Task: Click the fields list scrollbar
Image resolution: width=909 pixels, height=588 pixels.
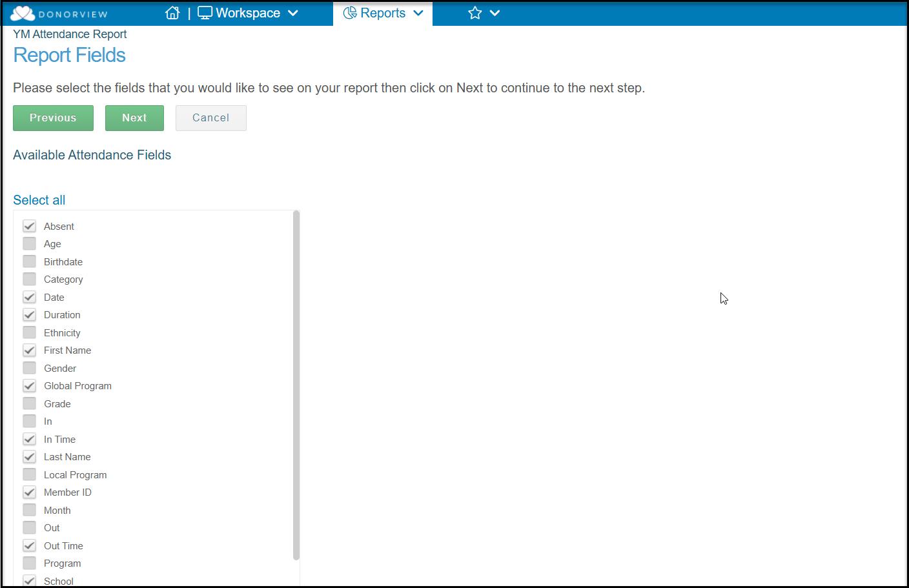Action: click(x=296, y=385)
